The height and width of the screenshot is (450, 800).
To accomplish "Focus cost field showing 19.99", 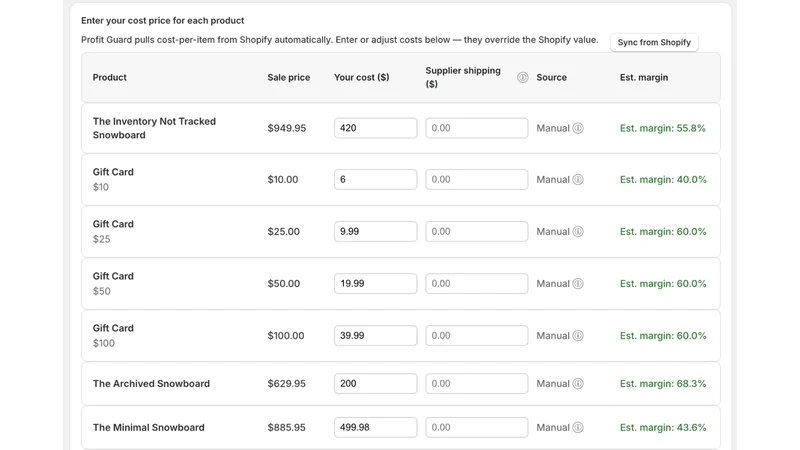I will [376, 284].
